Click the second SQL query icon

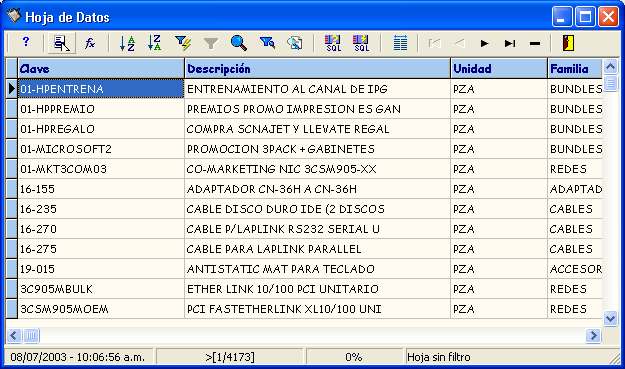(x=361, y=43)
